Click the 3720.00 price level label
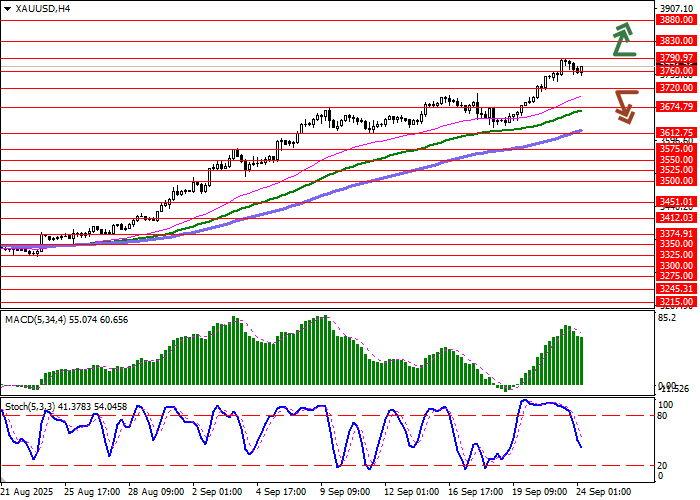The image size is (700, 500). click(676, 88)
